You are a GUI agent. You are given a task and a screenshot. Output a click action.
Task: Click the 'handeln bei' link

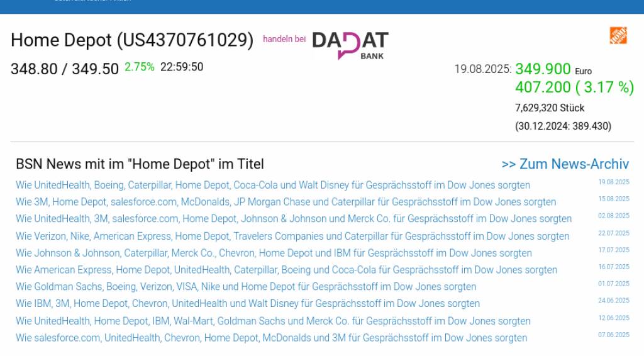(284, 39)
